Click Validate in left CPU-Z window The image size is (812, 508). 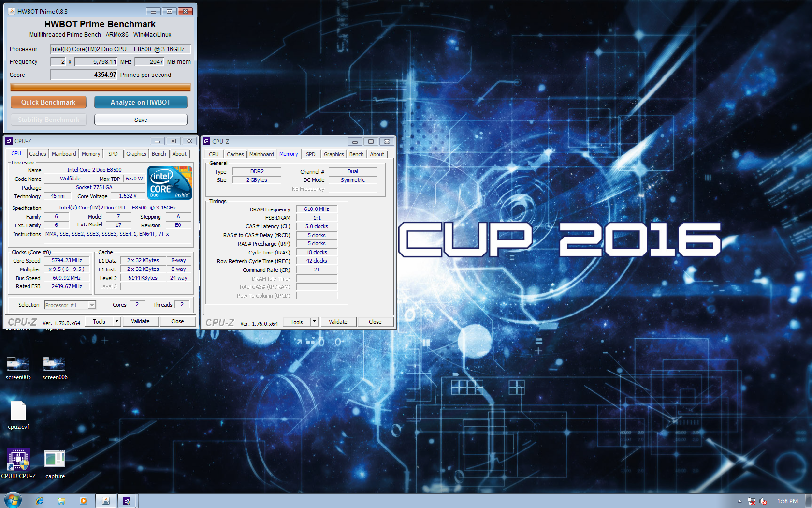tap(140, 321)
